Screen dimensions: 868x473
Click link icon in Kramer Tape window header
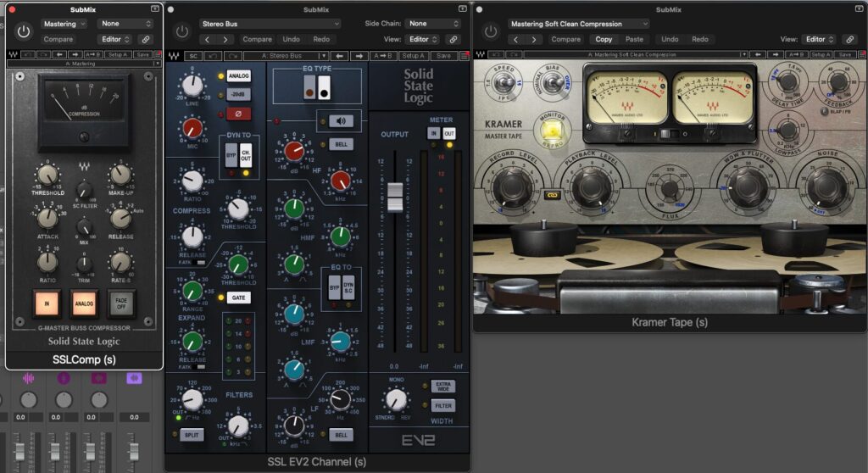[x=849, y=39]
